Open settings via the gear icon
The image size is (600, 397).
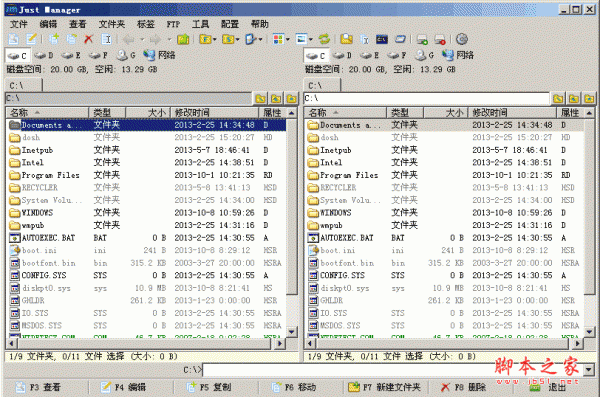[462, 39]
